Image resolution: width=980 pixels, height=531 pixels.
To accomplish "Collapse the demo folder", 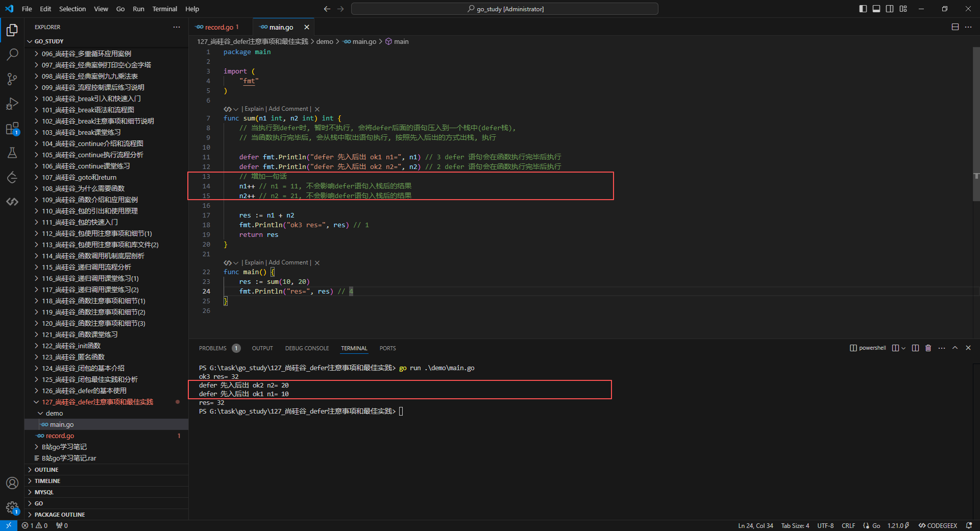I will pos(107,414).
